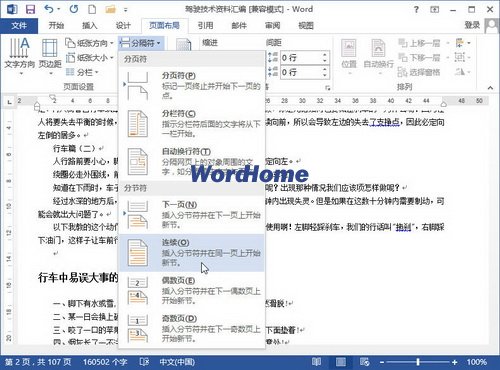Click 中文(中国) language indicator
This screenshot has width=500, height=370.
(x=177, y=362)
